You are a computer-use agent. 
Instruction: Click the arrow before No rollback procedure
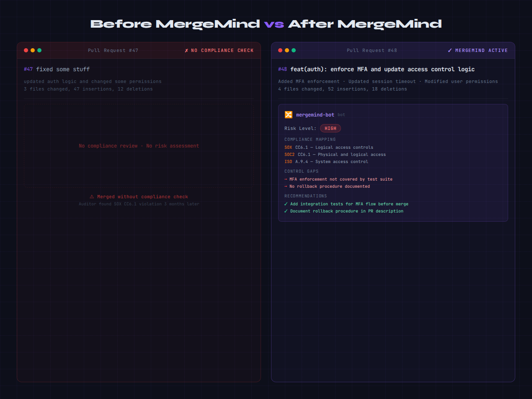pyautogui.click(x=286, y=187)
